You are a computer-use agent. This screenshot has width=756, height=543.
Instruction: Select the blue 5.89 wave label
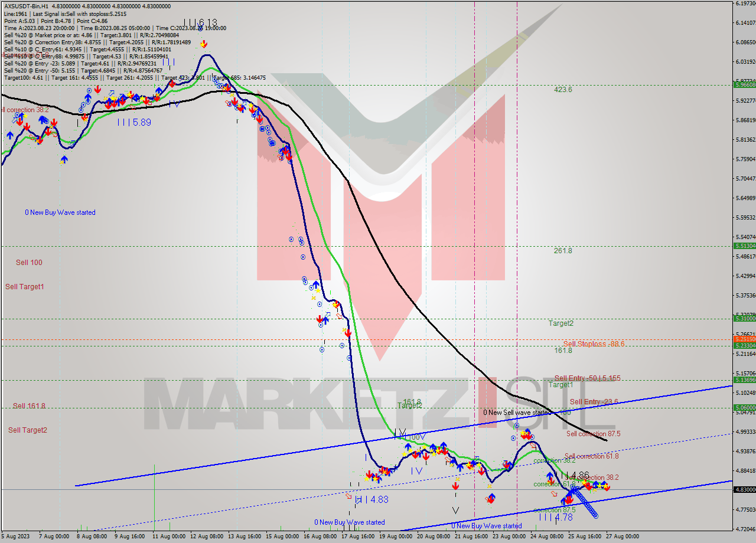coord(133,122)
